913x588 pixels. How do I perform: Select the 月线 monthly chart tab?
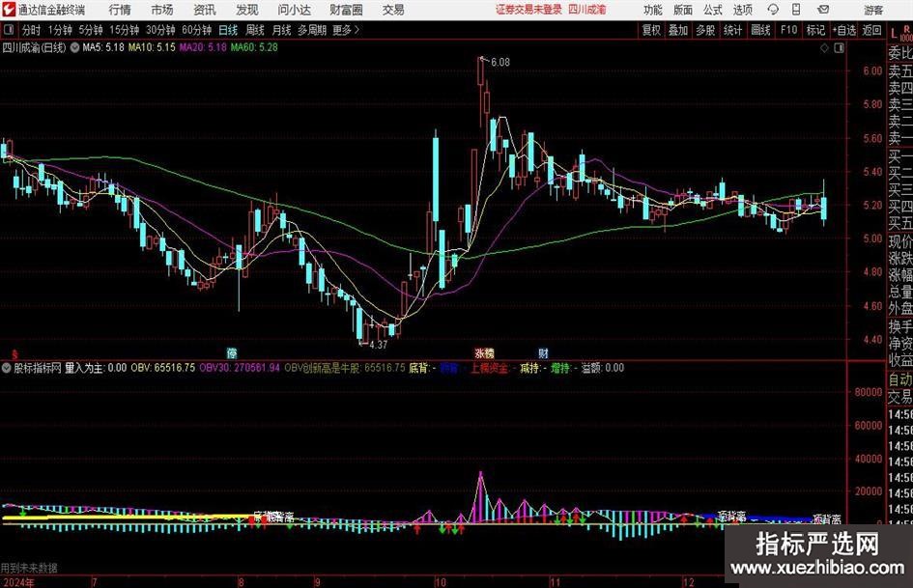pos(282,30)
